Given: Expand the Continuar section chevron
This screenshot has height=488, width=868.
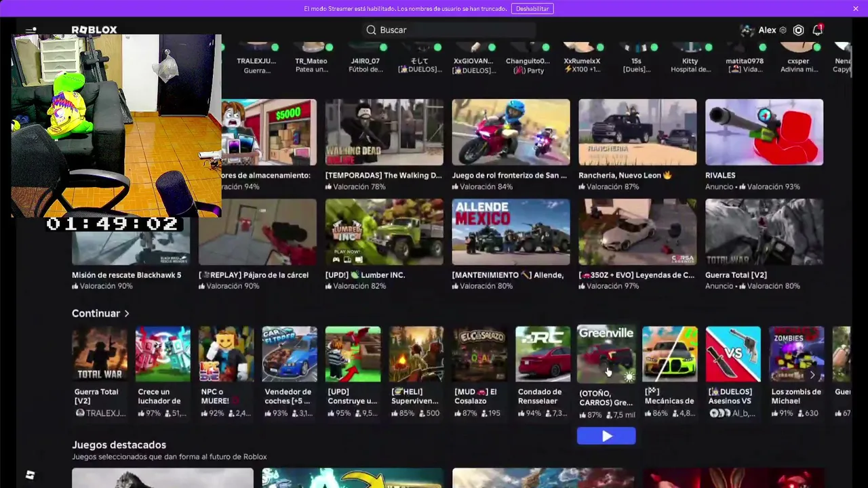Looking at the screenshot, I should 127,313.
